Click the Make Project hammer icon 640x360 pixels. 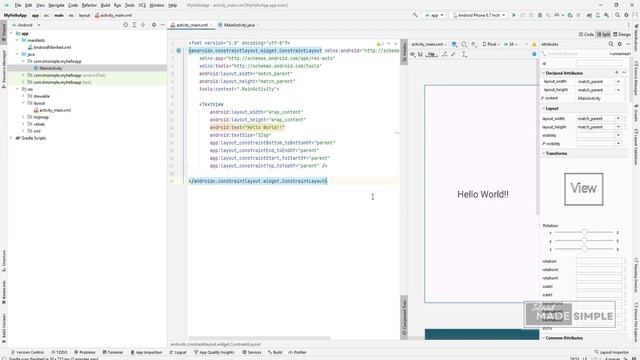click(x=415, y=15)
